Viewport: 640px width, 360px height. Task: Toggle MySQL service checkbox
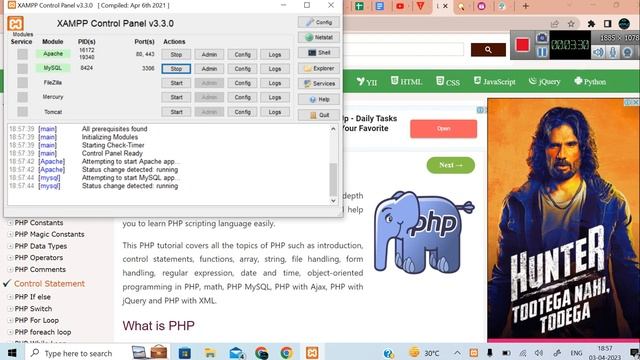[x=22, y=68]
